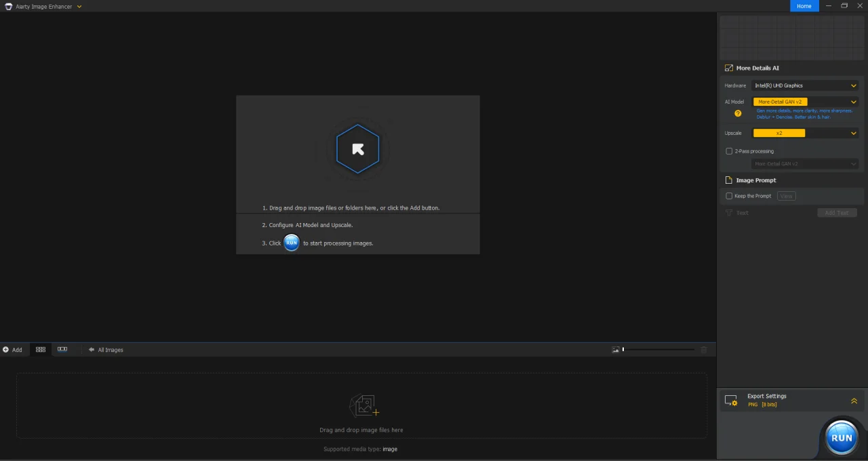
Task: Click the Image Prompt document icon
Action: (x=729, y=180)
